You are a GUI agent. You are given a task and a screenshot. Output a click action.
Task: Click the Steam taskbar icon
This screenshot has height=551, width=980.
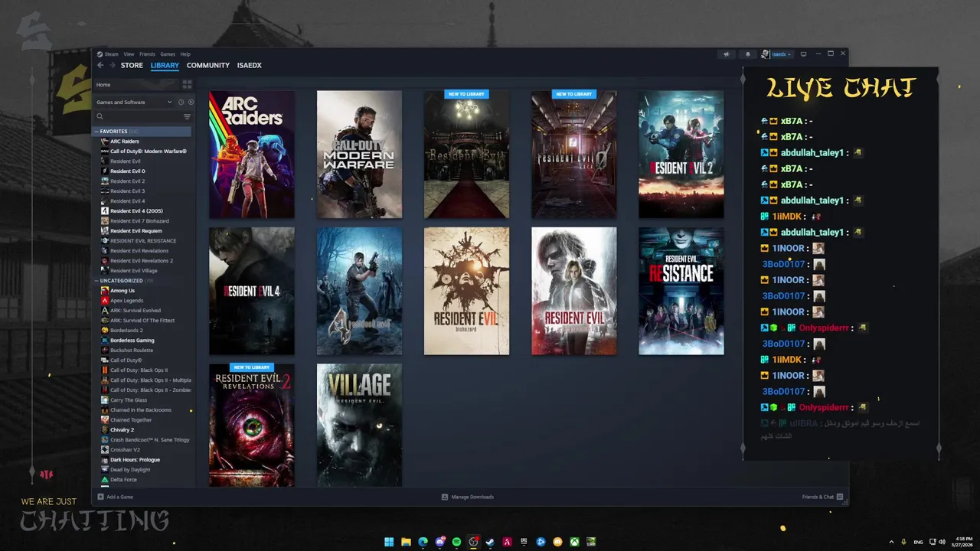click(490, 542)
